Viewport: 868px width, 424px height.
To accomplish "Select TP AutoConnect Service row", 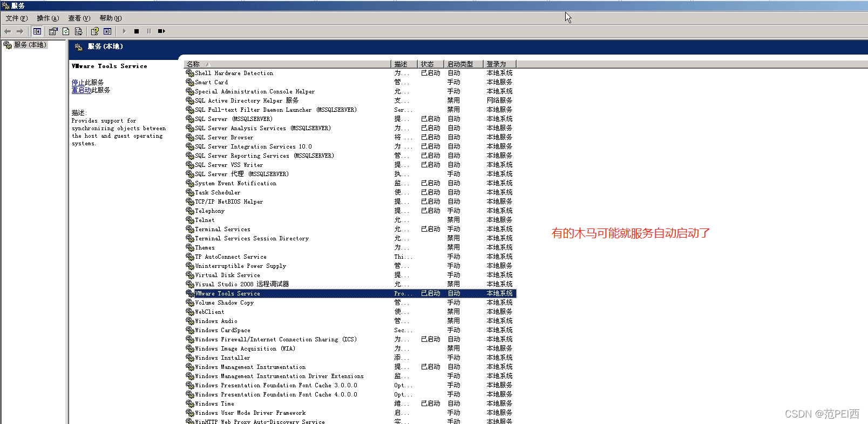I will [350, 257].
